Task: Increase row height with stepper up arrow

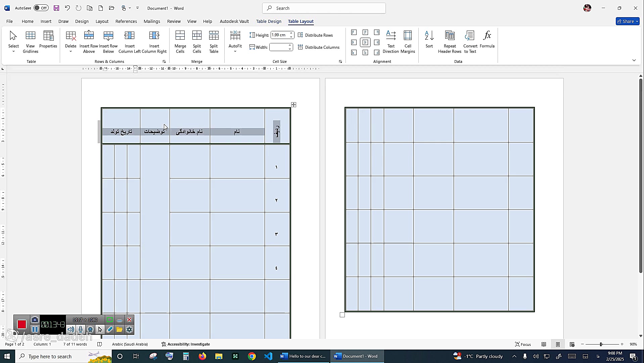Action: coord(291,33)
